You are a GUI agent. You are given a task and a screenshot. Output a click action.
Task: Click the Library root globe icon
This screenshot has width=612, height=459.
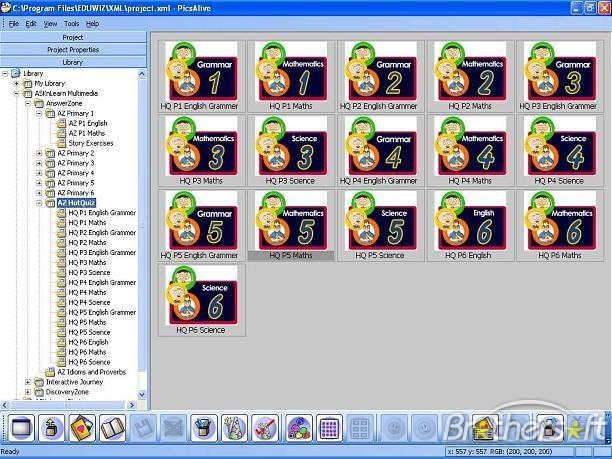tap(16, 73)
